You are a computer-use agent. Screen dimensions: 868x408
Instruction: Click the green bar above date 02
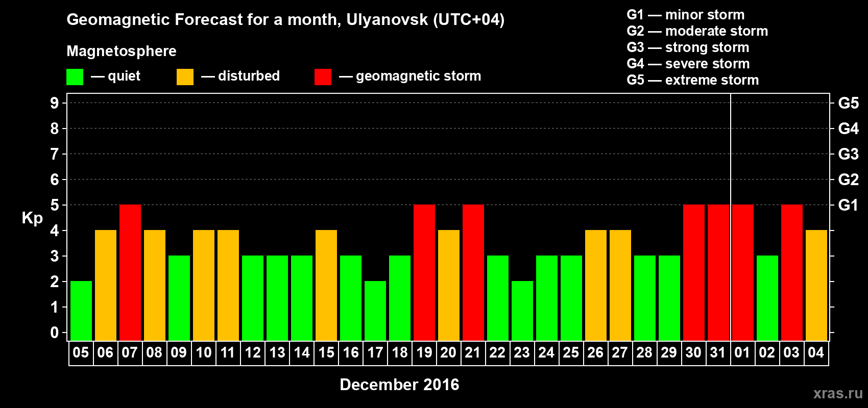pyautogui.click(x=767, y=298)
